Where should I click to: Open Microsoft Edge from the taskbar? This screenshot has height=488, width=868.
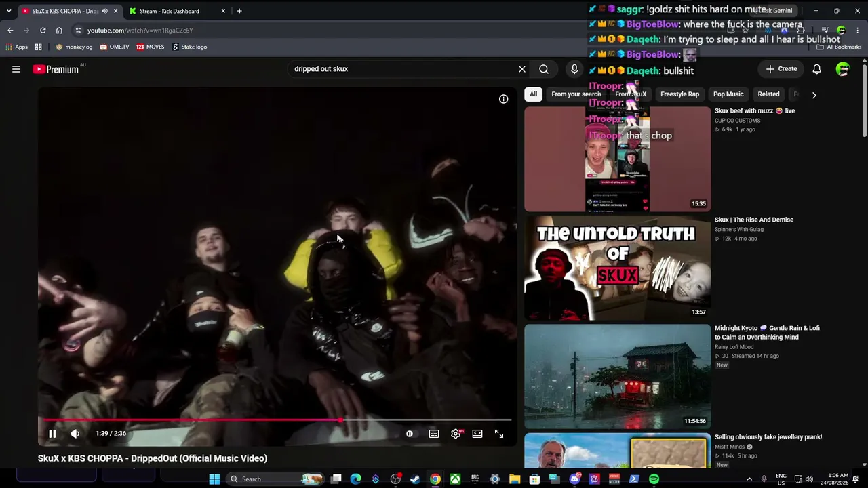pyautogui.click(x=356, y=479)
